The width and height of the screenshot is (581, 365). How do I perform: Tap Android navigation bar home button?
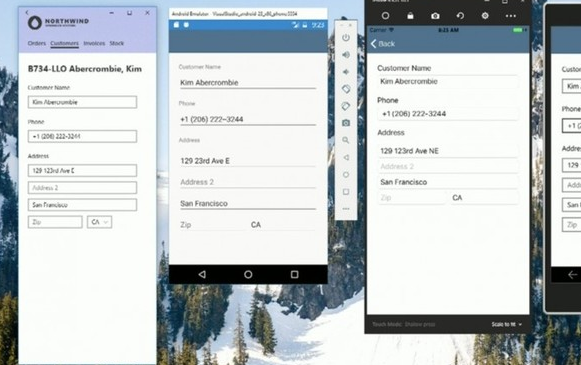click(248, 274)
